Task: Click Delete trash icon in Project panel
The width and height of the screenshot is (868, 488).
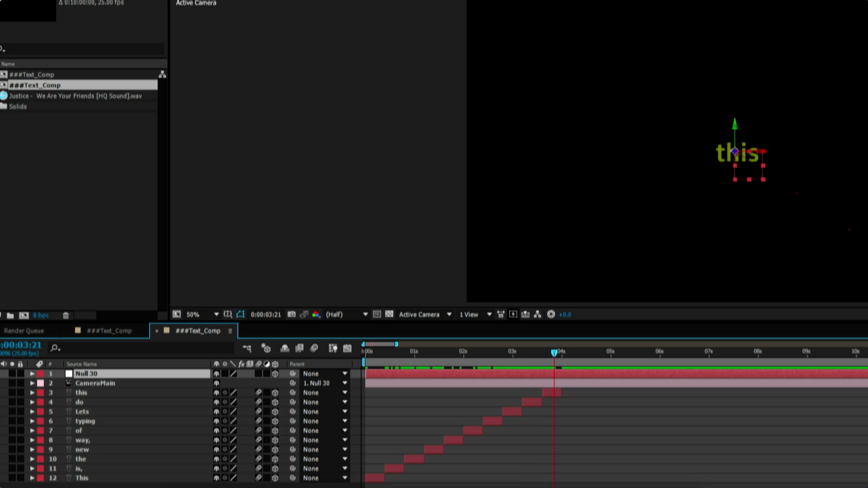Action: 66,315
